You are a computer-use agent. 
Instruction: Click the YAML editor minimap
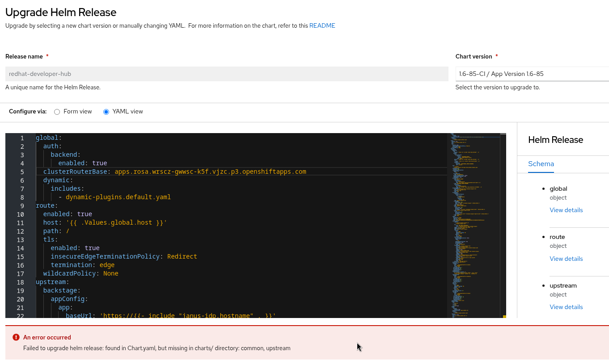pos(473,223)
